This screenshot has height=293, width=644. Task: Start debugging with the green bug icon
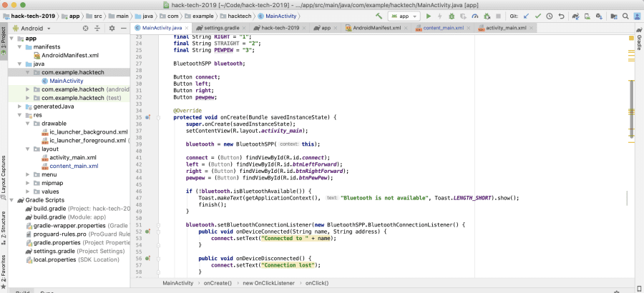452,16
